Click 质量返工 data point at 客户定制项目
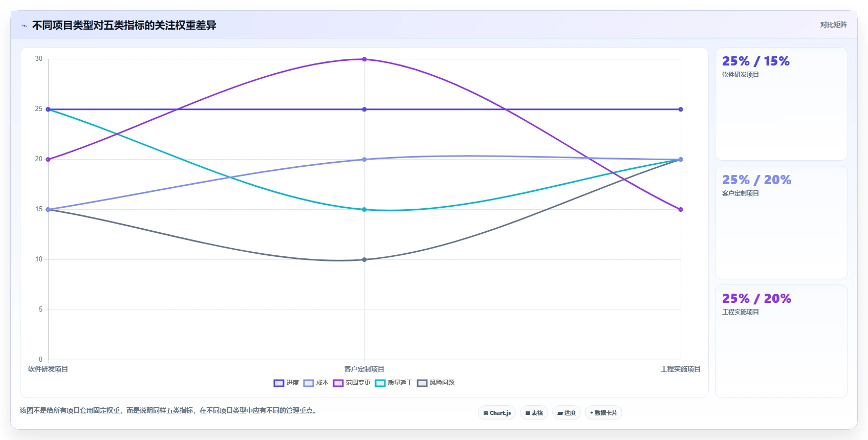This screenshot has width=868, height=440. point(364,209)
